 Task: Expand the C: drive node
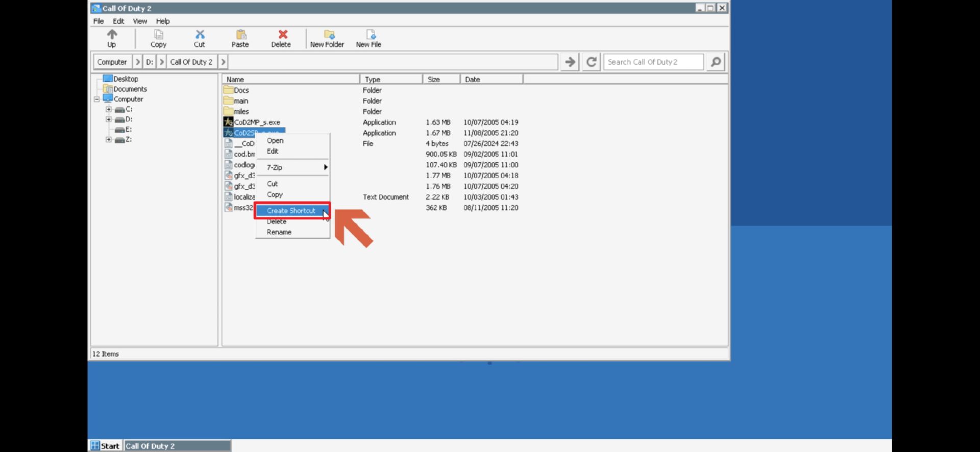pyautogui.click(x=109, y=109)
